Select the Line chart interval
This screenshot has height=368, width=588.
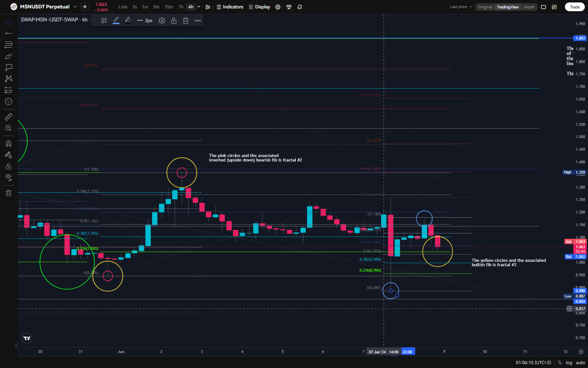tap(123, 7)
